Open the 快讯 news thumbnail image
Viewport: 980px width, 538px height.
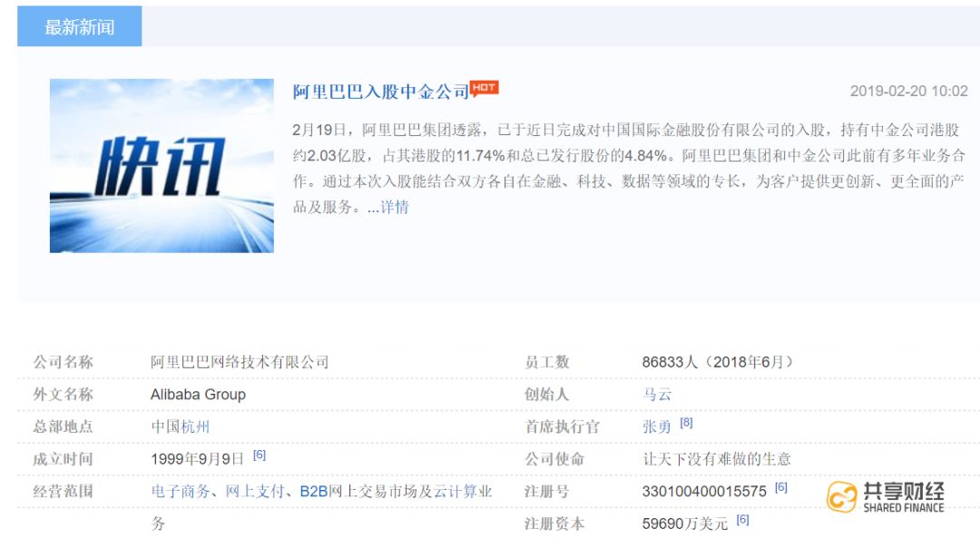(x=162, y=166)
